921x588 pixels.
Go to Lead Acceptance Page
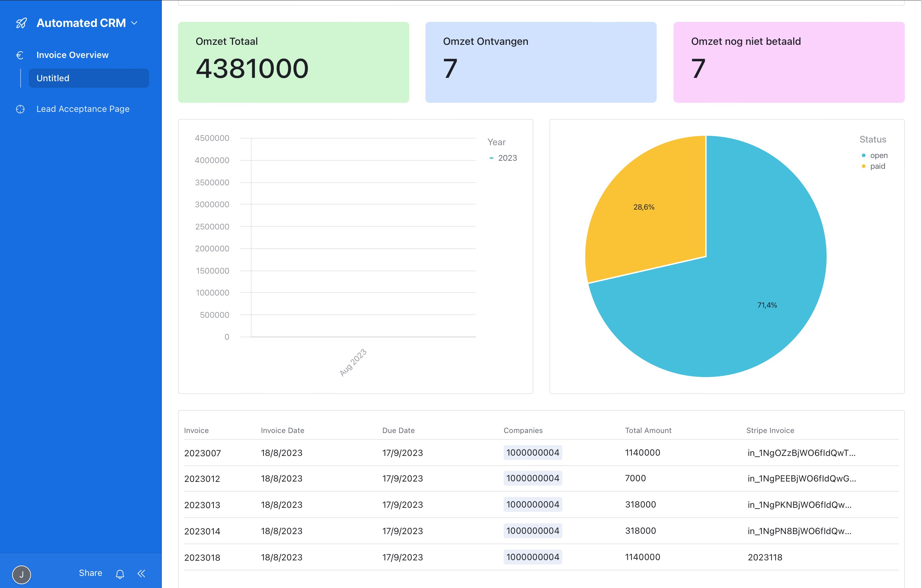[x=83, y=109]
